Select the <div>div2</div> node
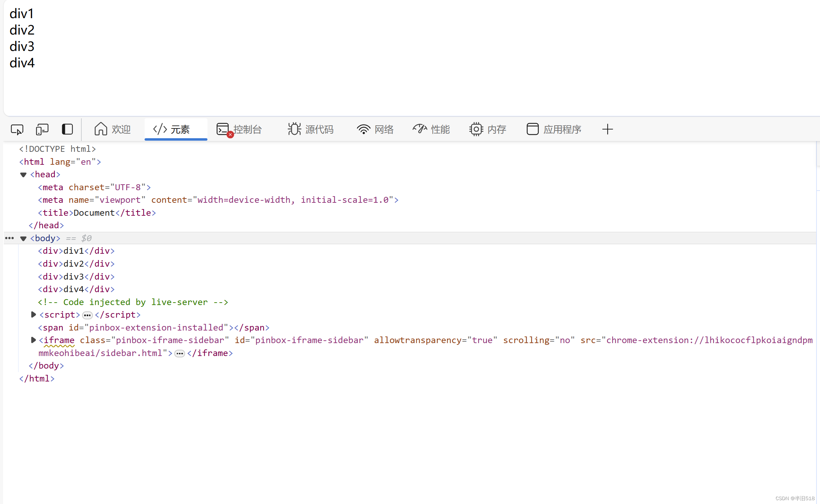This screenshot has width=820, height=504. 76,264
